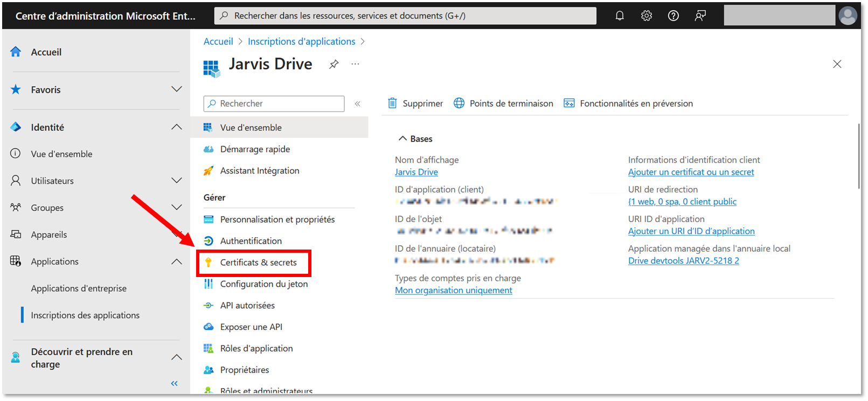Click Points de terminaison button
This screenshot has width=868, height=401.
pos(503,103)
